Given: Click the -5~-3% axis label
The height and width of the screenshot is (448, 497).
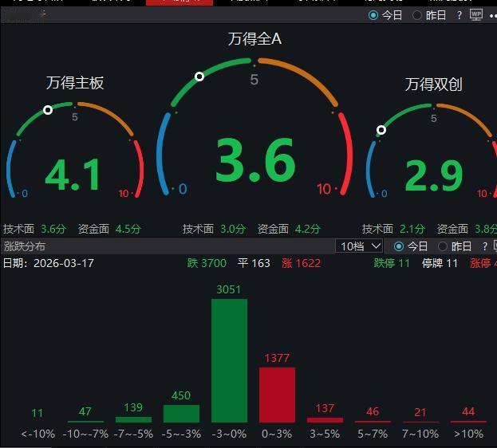Looking at the screenshot, I should (x=181, y=434).
